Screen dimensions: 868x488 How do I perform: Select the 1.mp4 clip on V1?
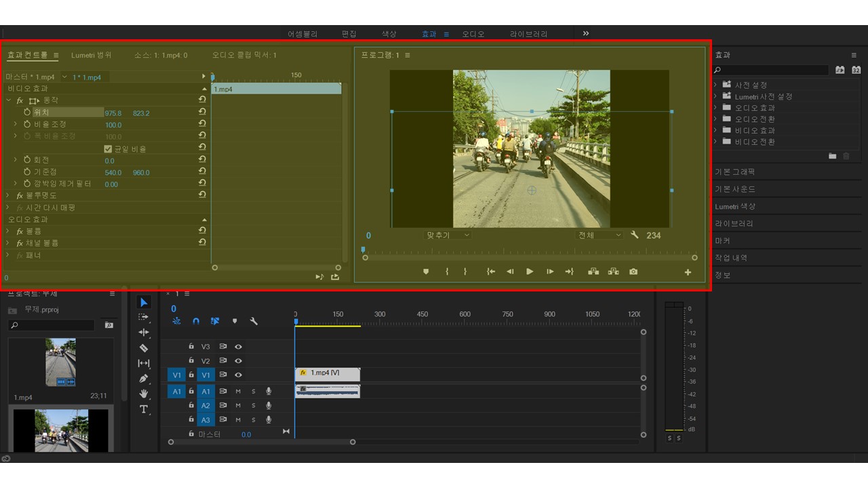pyautogui.click(x=328, y=373)
